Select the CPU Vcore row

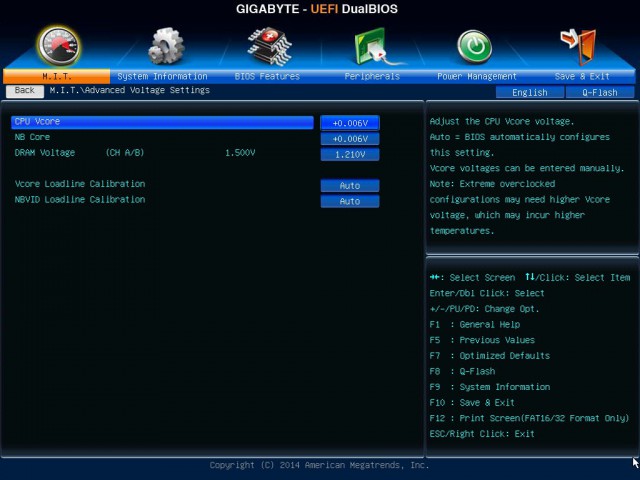pos(162,122)
